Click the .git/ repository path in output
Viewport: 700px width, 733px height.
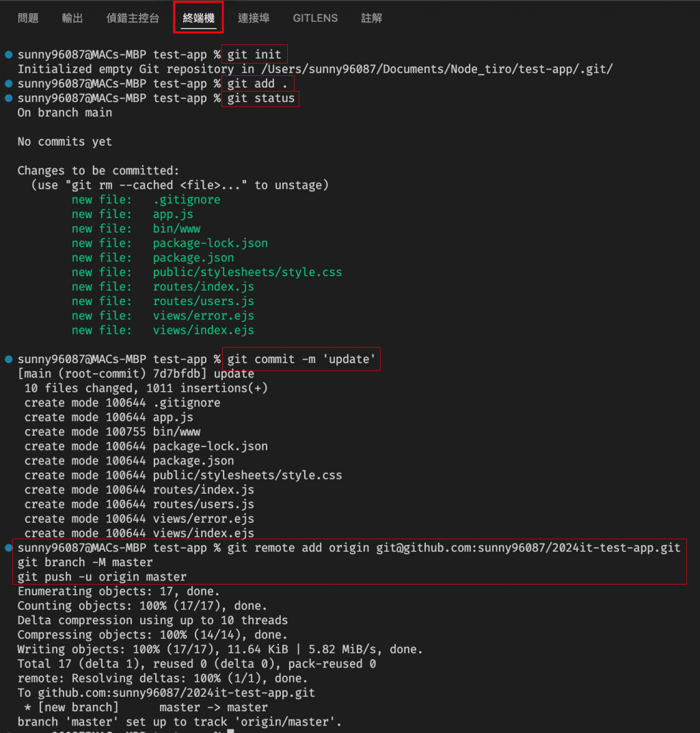click(437, 69)
